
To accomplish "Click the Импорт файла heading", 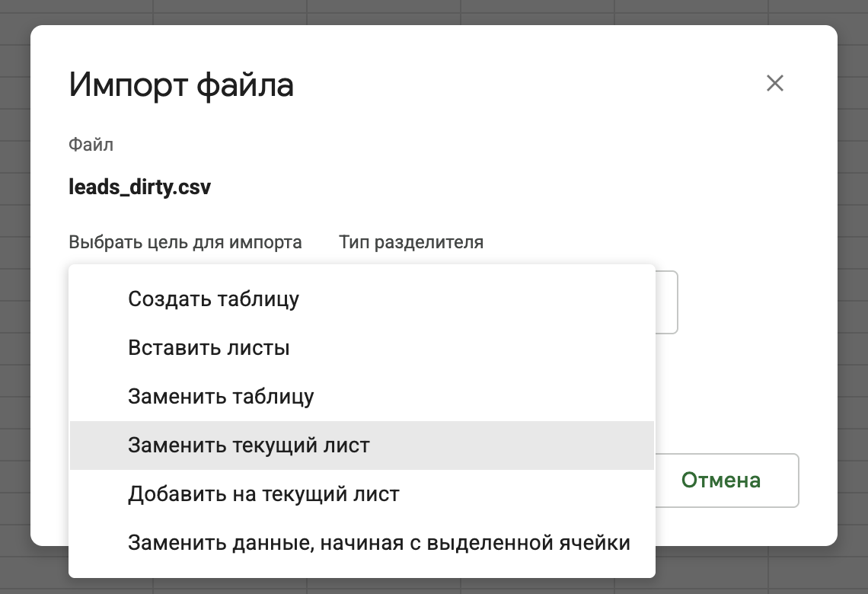I will click(x=181, y=85).
